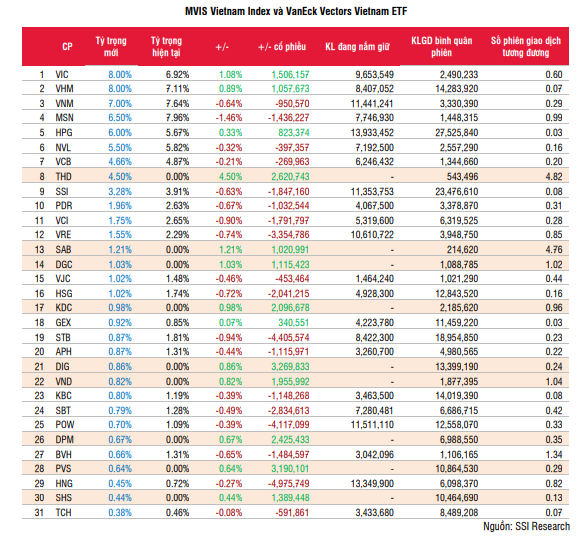Click the HPG ticker cell
588x540 pixels.
click(64, 133)
